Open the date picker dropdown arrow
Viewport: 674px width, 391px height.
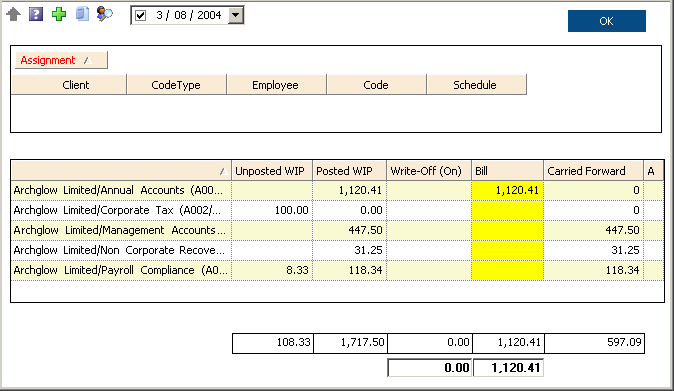click(236, 15)
